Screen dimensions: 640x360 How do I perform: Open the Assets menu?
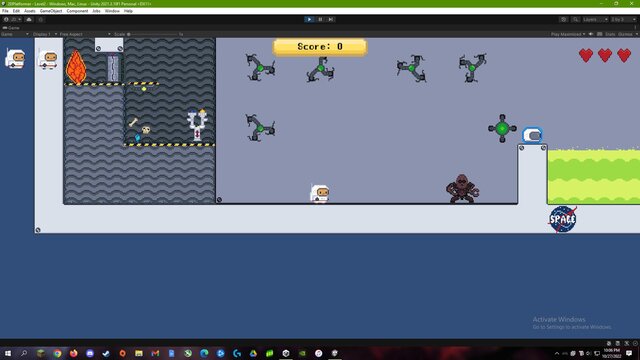coord(30,11)
